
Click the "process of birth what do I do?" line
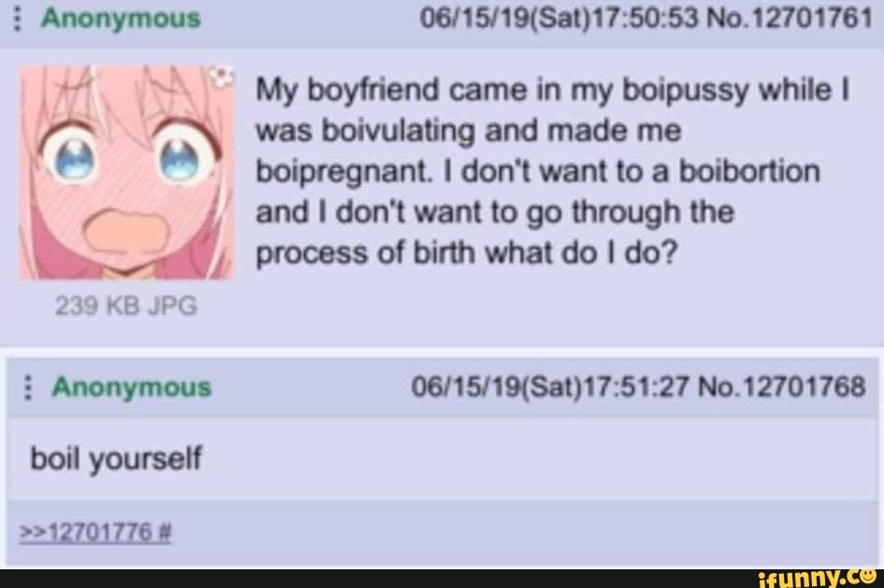tap(466, 253)
